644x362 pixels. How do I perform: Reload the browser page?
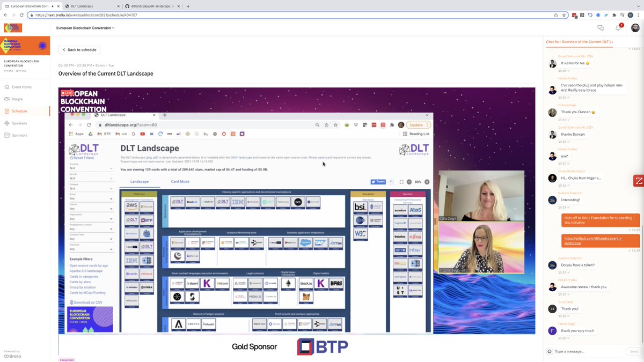click(x=21, y=15)
